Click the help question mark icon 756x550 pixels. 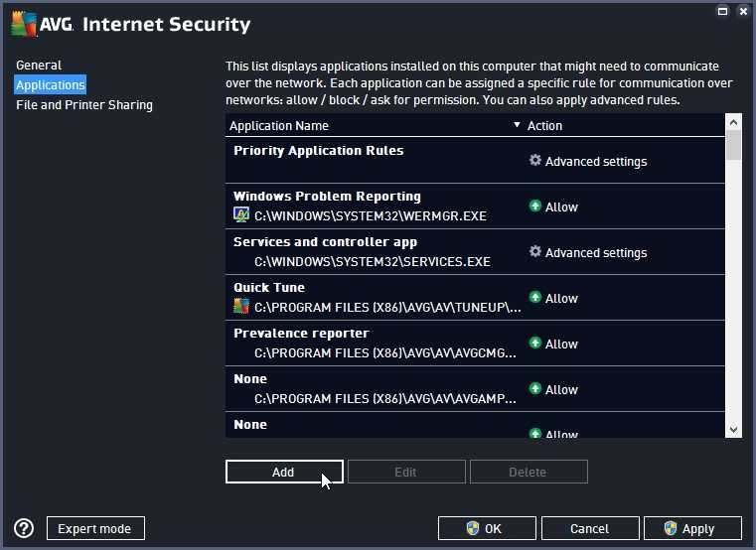pos(25,528)
